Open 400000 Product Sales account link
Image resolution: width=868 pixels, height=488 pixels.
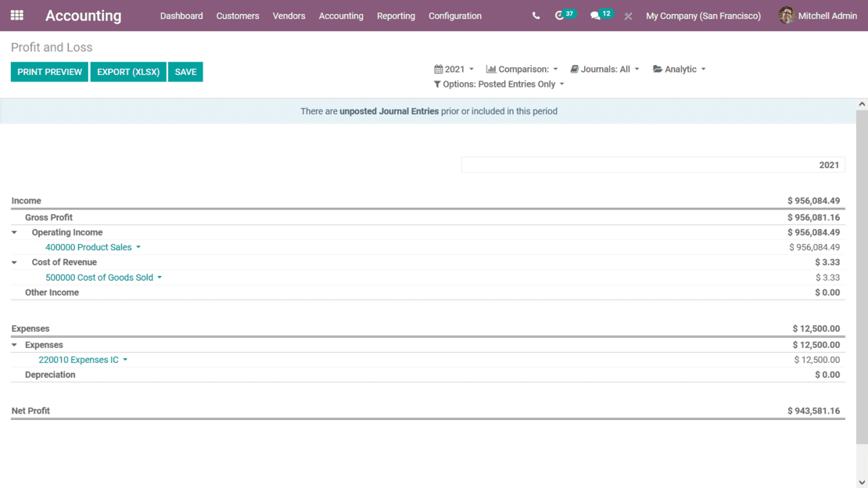point(88,247)
